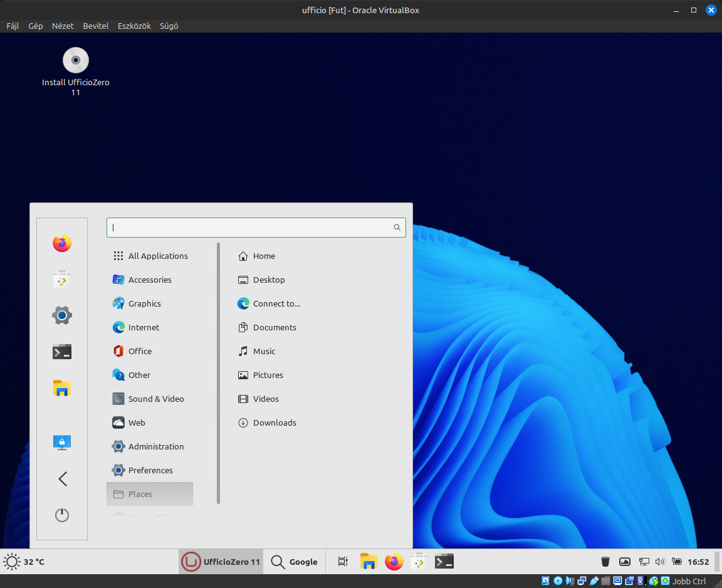Select the Other category
This screenshot has width=722, height=588.
click(x=150, y=375)
